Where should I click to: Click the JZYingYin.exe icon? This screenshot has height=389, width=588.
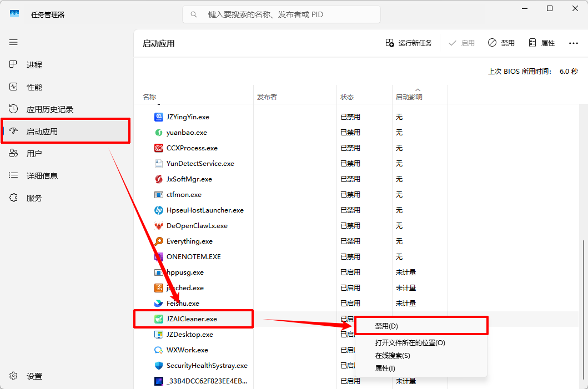point(159,117)
